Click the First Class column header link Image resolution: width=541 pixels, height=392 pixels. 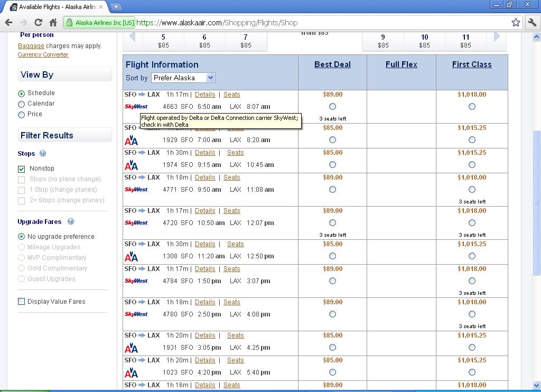click(472, 64)
